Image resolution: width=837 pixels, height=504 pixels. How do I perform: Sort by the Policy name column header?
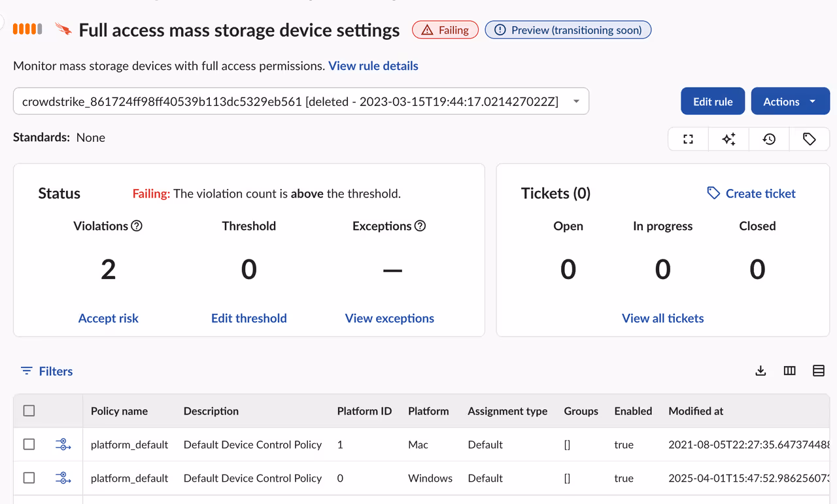119,411
